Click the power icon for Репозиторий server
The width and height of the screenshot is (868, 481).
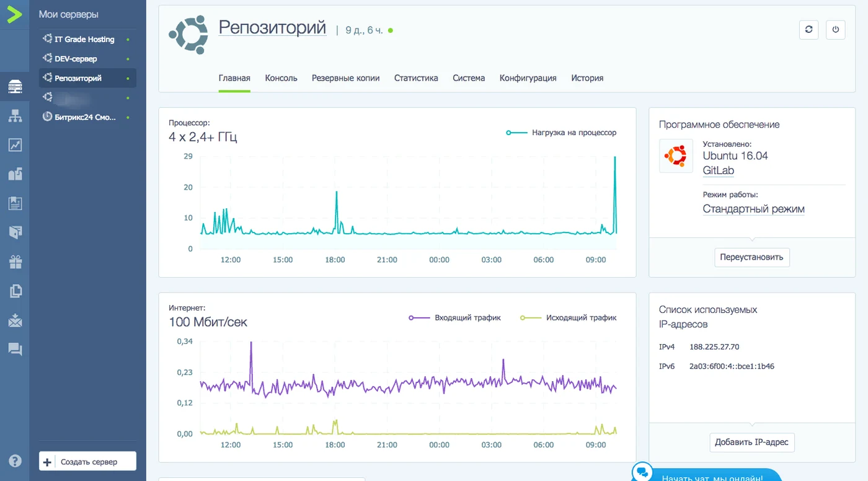(835, 30)
